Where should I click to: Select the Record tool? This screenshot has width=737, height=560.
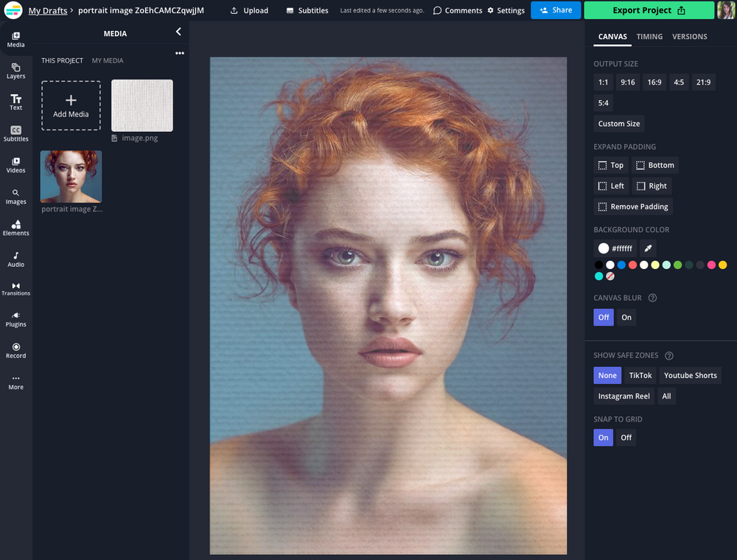15,351
